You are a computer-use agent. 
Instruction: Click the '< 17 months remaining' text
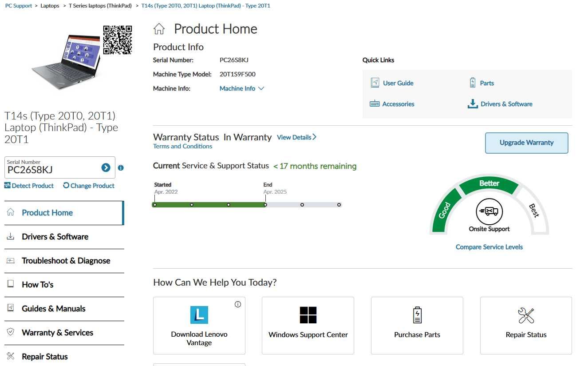pos(315,166)
